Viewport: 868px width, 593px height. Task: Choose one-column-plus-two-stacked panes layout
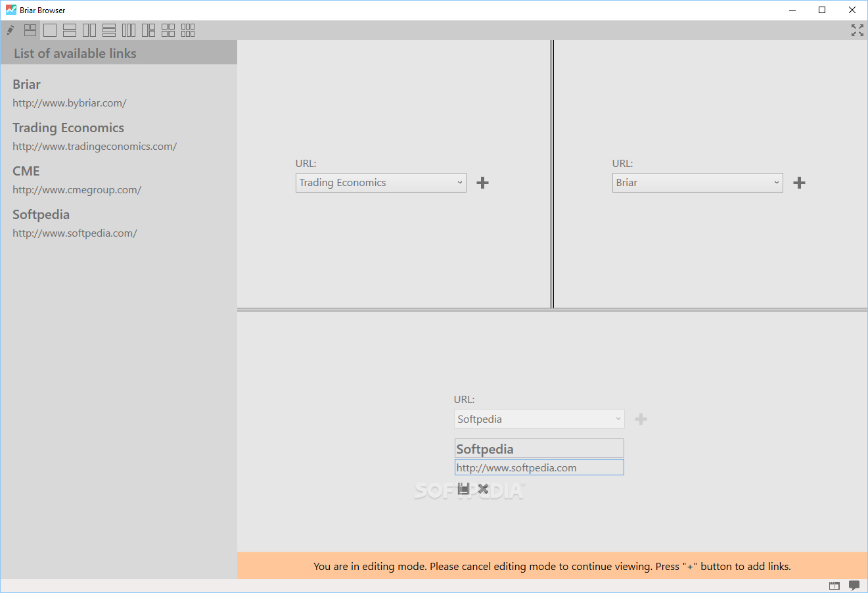point(148,30)
